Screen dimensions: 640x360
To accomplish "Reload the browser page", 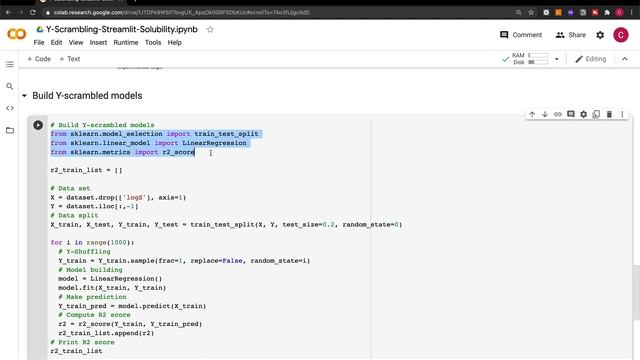I will (33, 12).
